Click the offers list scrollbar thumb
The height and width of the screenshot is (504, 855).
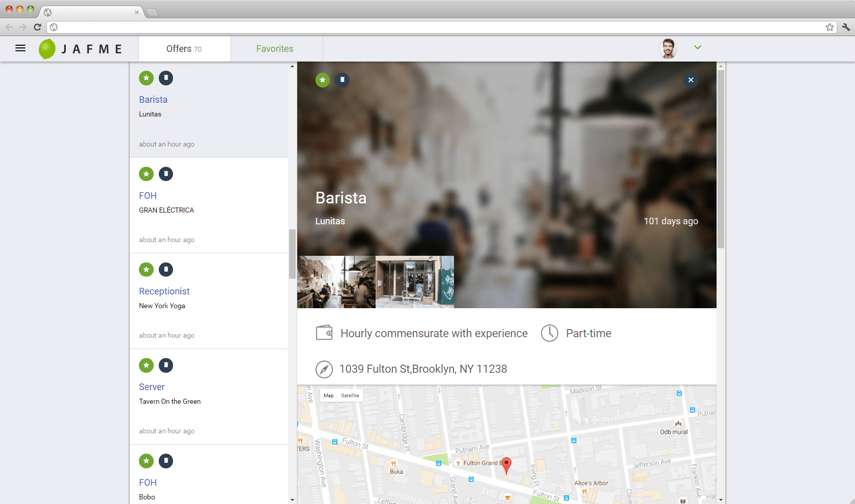(x=292, y=254)
